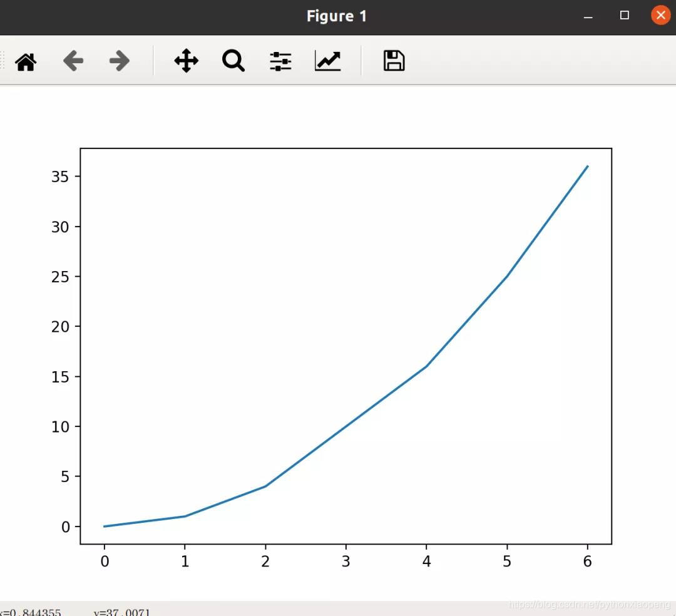Viewport: 676px width, 616px height.
Task: Save the figure with floppy icon
Action: point(394,60)
